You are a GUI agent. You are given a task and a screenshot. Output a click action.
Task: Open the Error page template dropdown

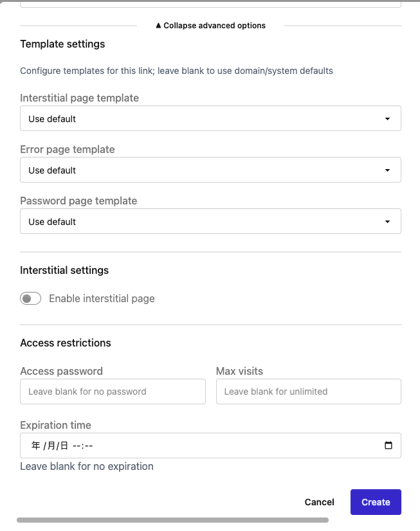click(x=210, y=170)
